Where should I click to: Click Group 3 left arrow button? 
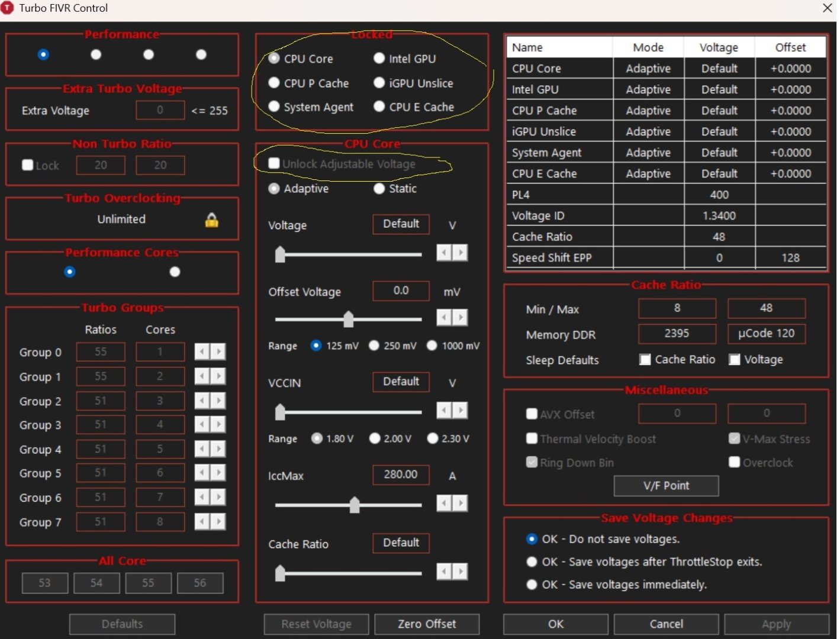pyautogui.click(x=202, y=425)
